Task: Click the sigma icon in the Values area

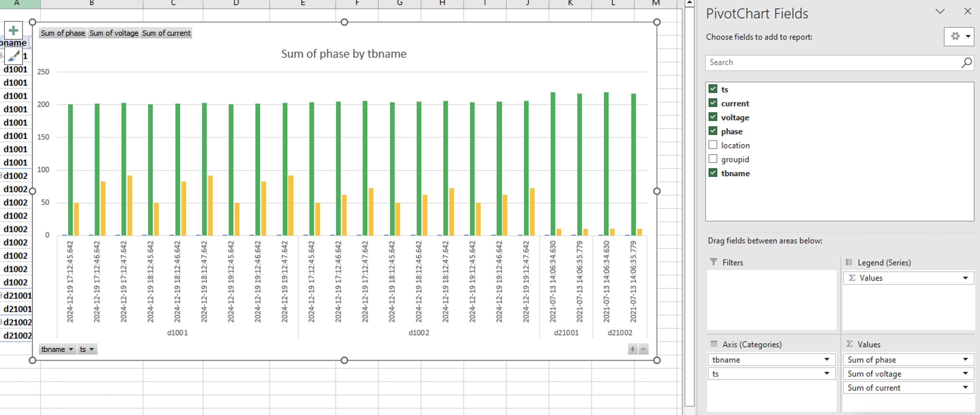Action: (x=850, y=344)
